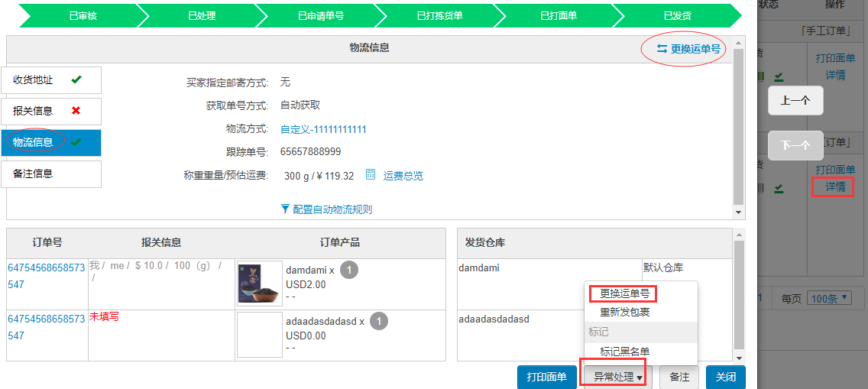Click the 关闭 button
Image resolution: width=868 pixels, height=389 pixels.
(725, 378)
